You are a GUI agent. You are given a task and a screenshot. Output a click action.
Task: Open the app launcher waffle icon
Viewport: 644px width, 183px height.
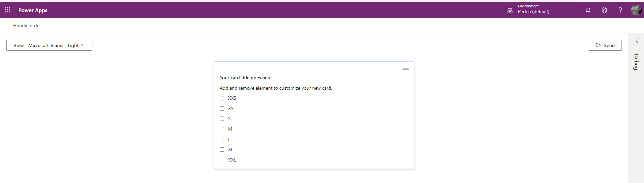[x=8, y=10]
